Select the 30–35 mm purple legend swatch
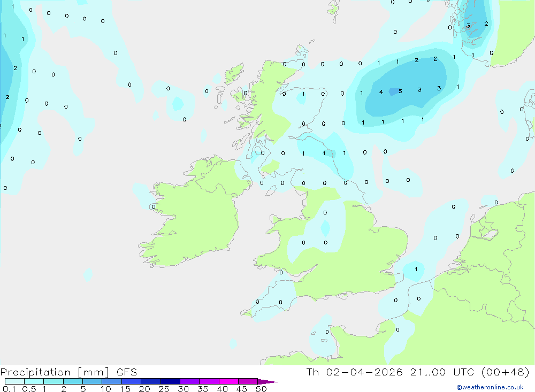535x392 pixels. pyautogui.click(x=189, y=381)
